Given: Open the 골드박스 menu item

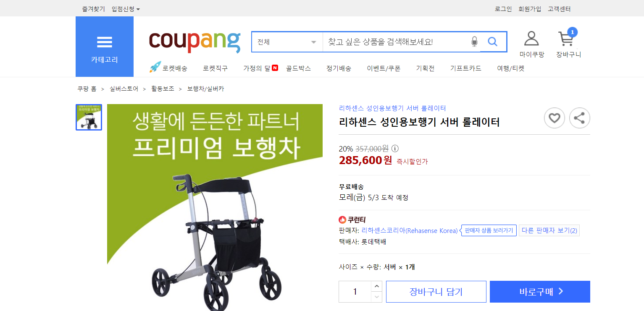Looking at the screenshot, I should (298, 68).
